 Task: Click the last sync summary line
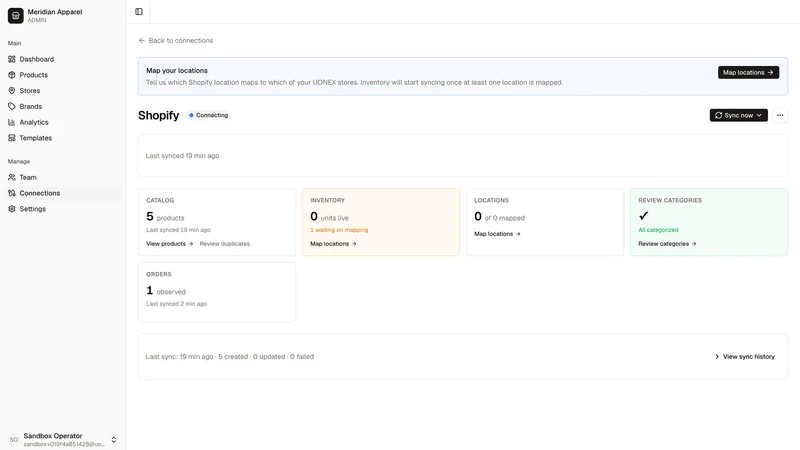(230, 357)
